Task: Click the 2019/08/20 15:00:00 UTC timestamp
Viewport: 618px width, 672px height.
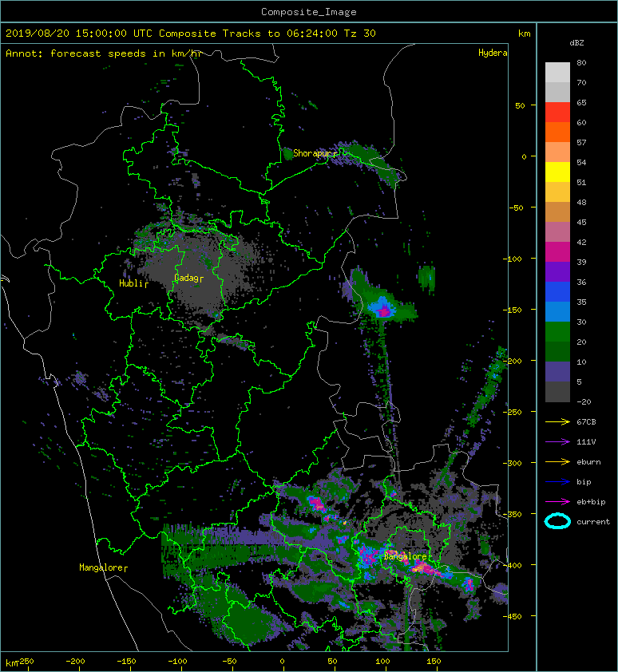Action: tap(79, 34)
